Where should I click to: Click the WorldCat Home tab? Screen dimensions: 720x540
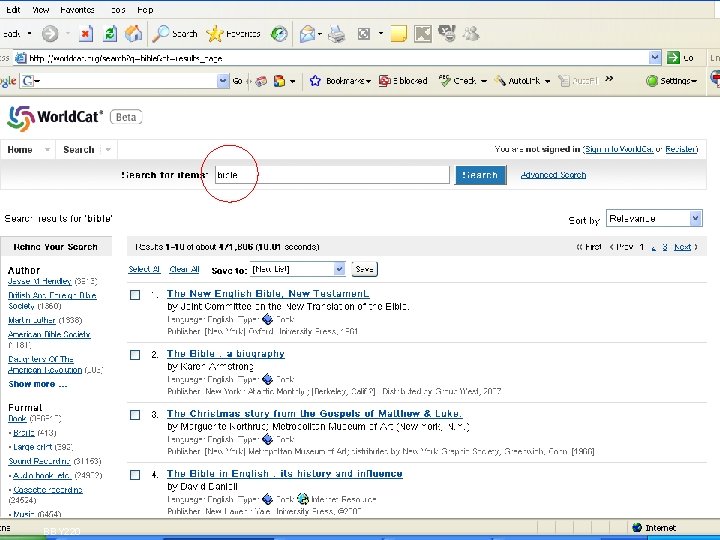[20, 150]
